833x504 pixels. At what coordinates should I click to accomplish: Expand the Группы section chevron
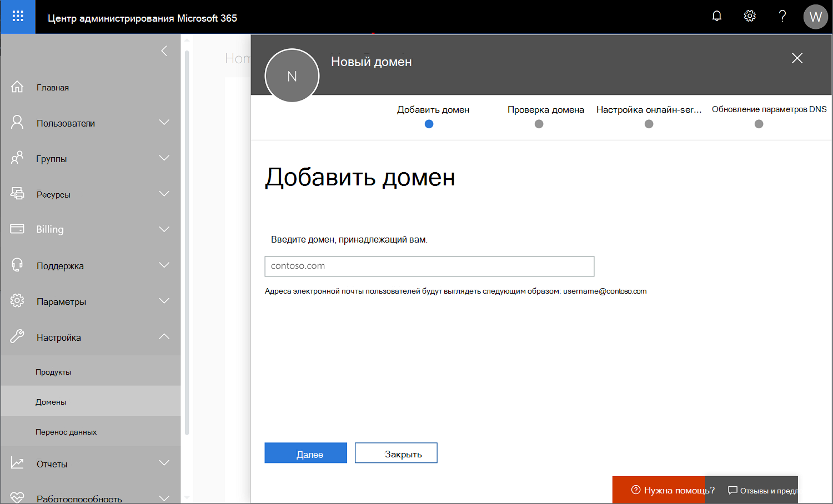pyautogui.click(x=164, y=158)
